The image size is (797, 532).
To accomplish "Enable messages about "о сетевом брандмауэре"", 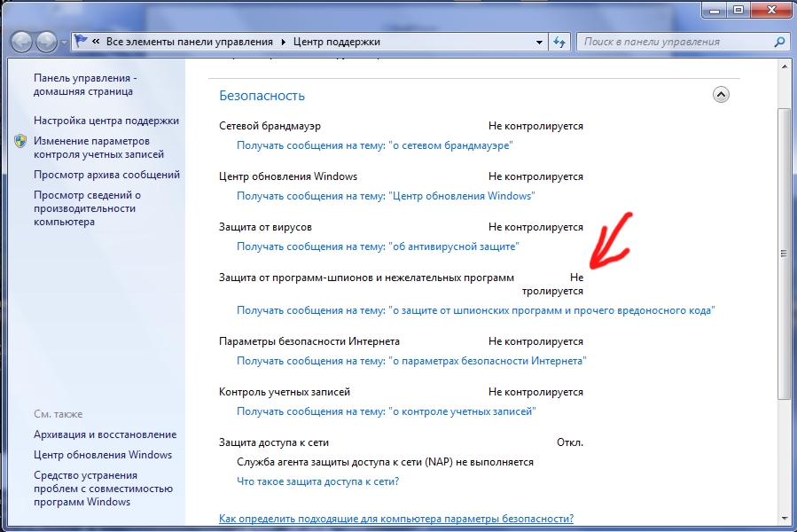I will click(375, 145).
